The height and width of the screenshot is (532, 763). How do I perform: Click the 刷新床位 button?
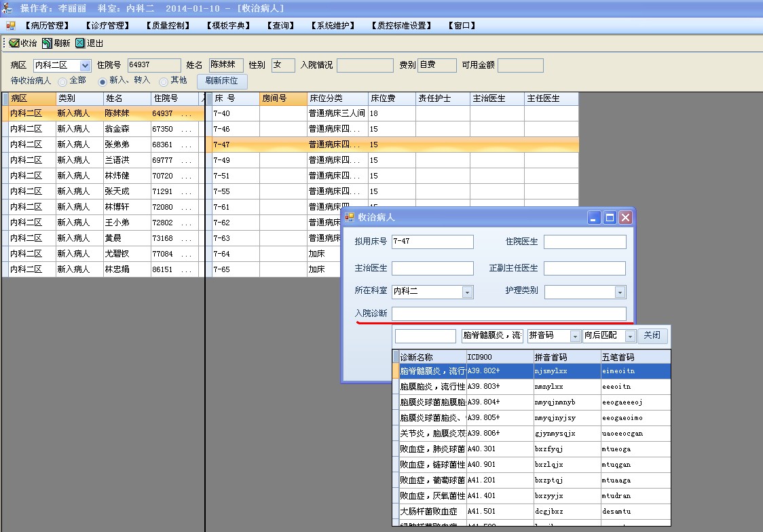pos(222,81)
